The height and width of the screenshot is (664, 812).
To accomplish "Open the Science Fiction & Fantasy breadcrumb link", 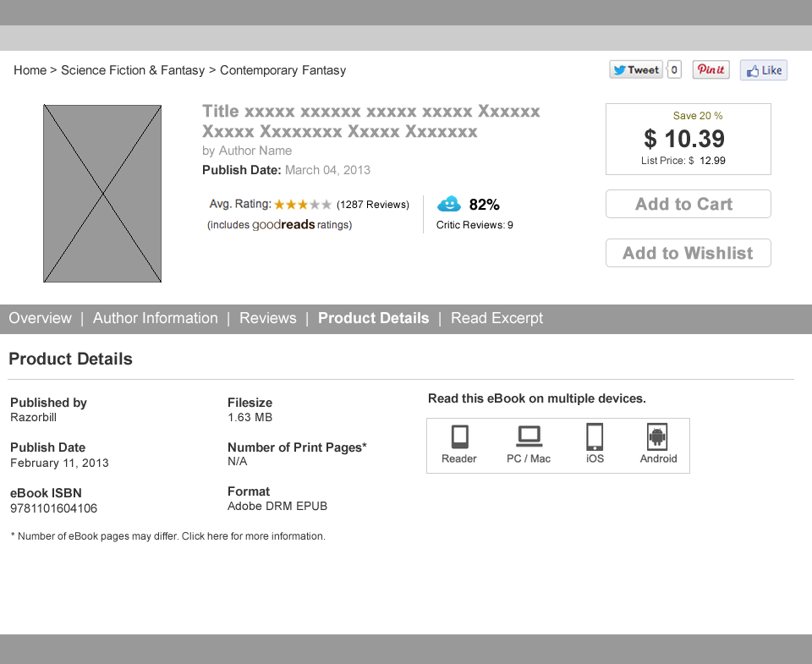I will pos(133,70).
